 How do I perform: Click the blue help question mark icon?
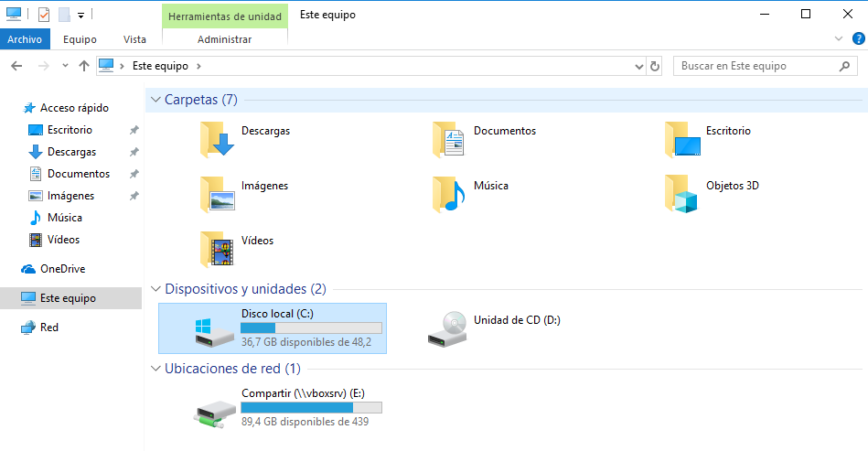coord(858,38)
